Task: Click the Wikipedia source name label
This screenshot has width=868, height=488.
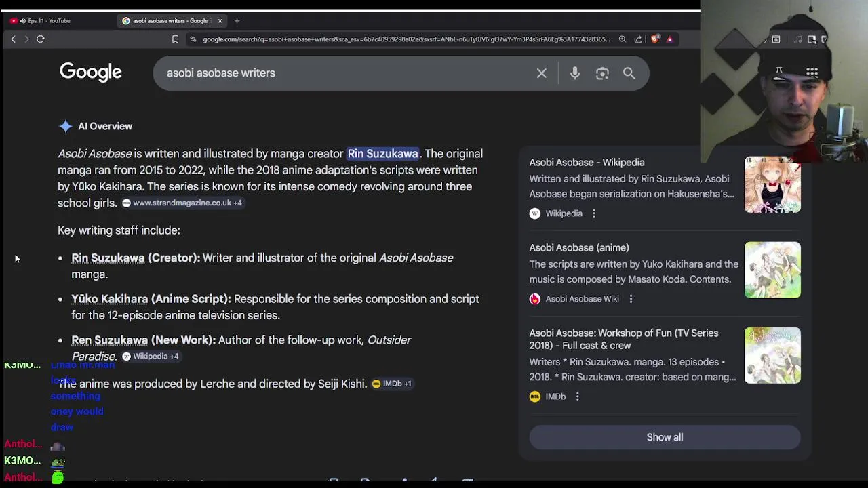Action: pos(564,213)
